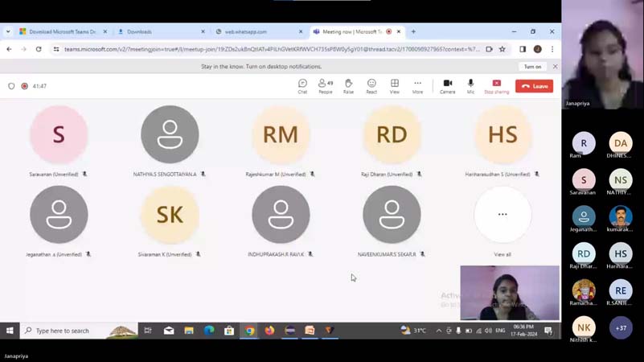Toggle the Camera on or off
This screenshot has height=362, width=644.
pos(447,85)
